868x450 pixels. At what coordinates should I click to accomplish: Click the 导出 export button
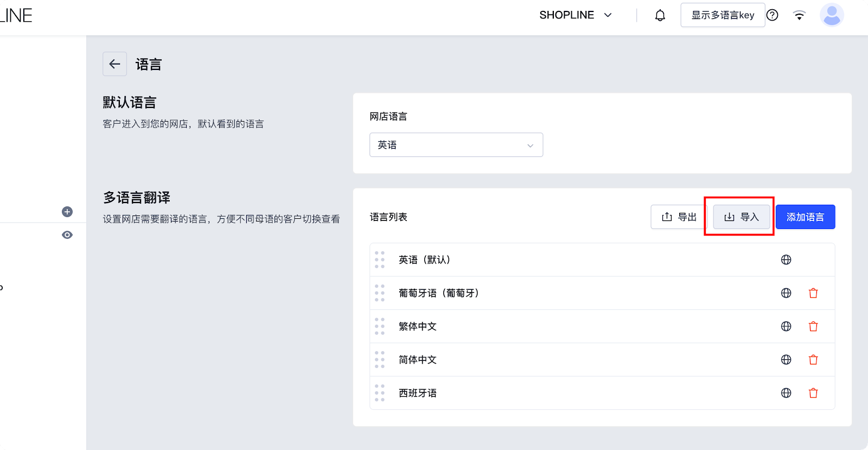click(x=679, y=217)
